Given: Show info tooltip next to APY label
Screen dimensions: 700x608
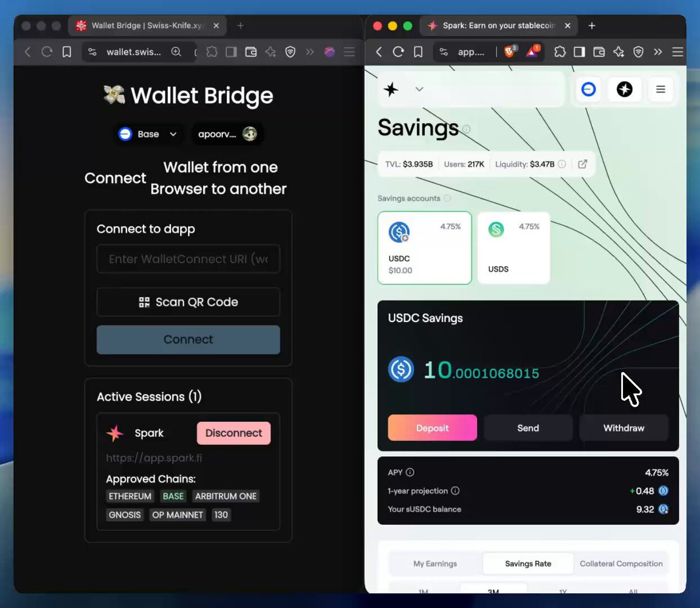Looking at the screenshot, I should coord(410,473).
